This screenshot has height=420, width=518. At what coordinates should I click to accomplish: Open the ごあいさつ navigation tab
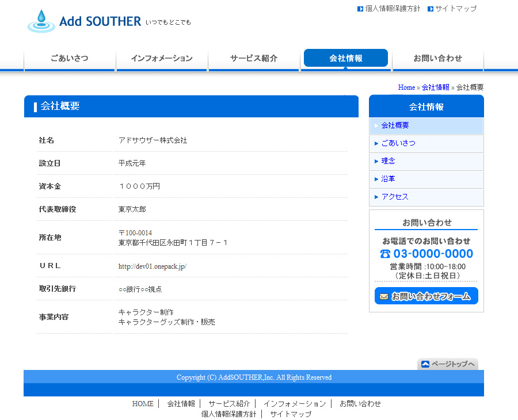coord(70,58)
